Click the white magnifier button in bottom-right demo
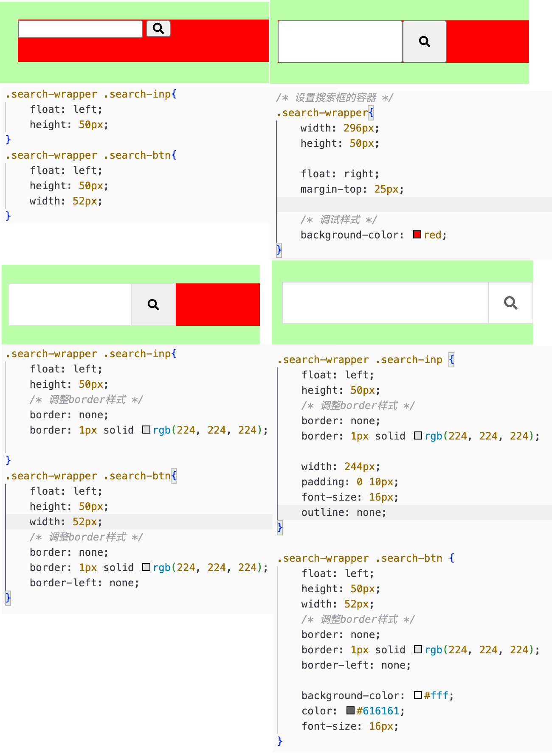The width and height of the screenshot is (552, 756). pyautogui.click(x=511, y=303)
